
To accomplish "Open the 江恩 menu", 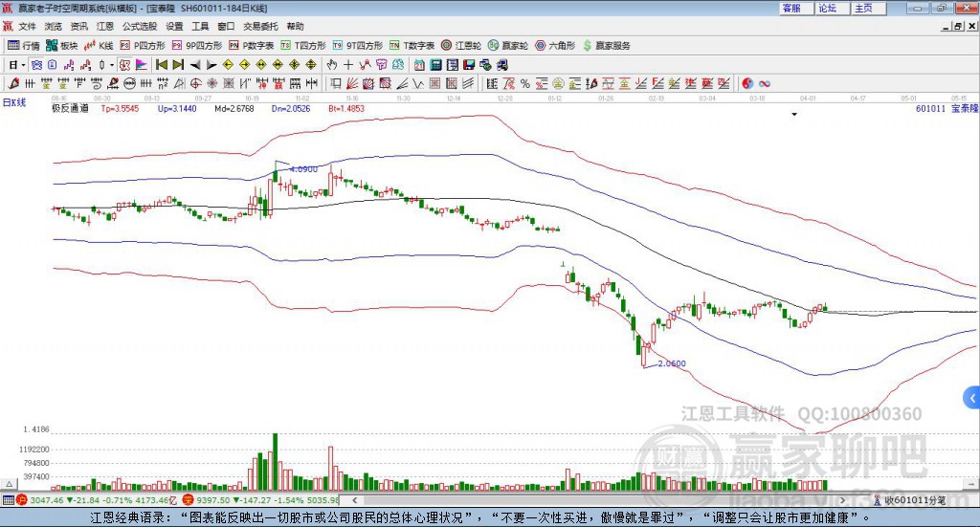I will (x=105, y=26).
